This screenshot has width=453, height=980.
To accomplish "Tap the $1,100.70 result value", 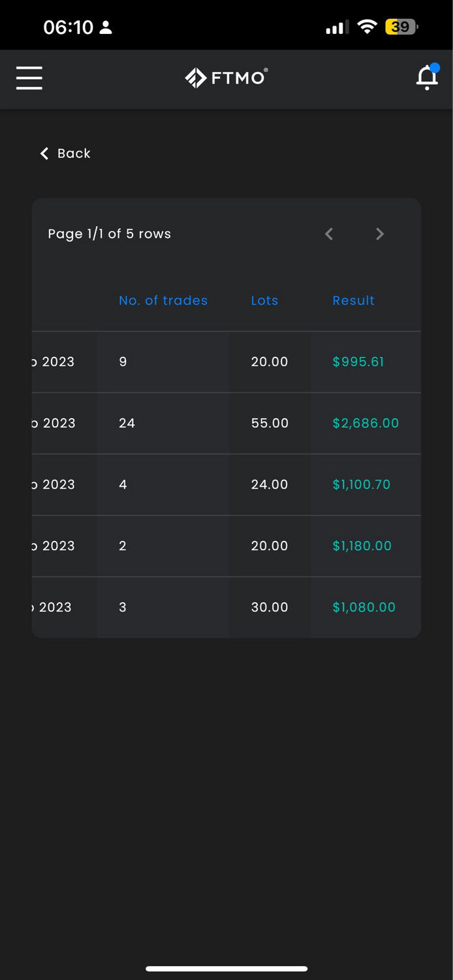I will (362, 485).
